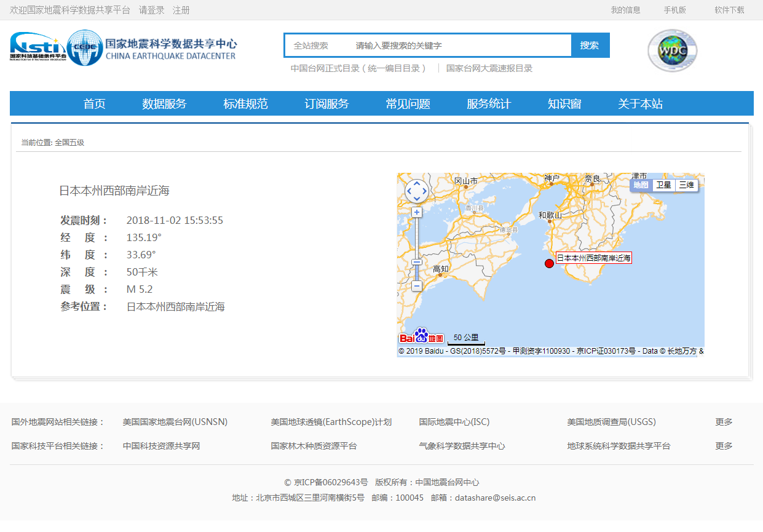Image resolution: width=763 pixels, height=532 pixels.
Task: Select the 知识窗 navigation tab
Action: tap(564, 103)
